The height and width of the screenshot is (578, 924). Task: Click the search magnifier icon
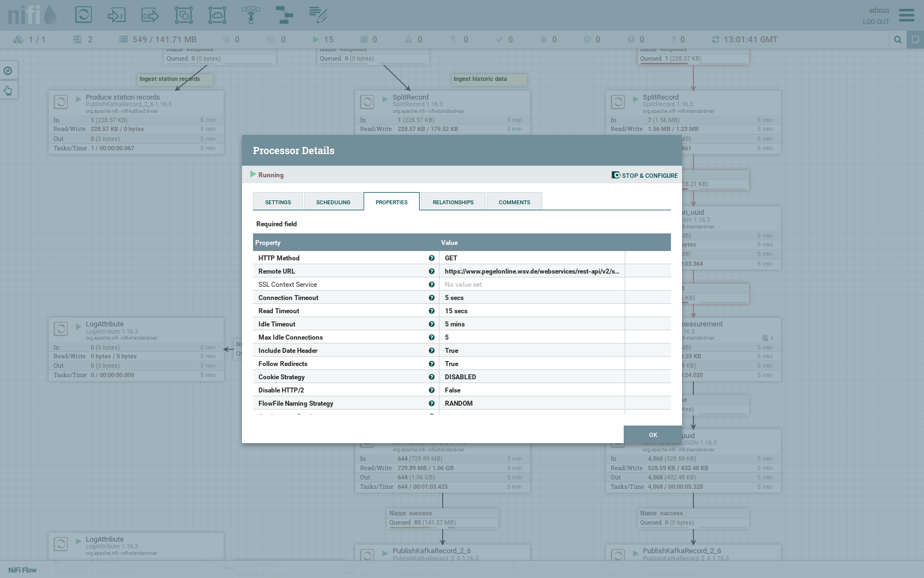coord(898,40)
